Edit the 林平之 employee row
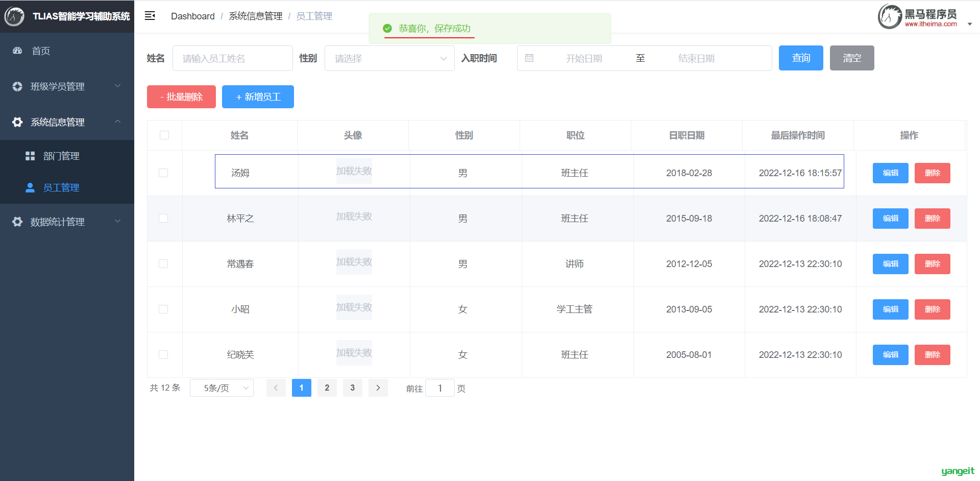Screen dimensions: 980x481 (x=891, y=219)
